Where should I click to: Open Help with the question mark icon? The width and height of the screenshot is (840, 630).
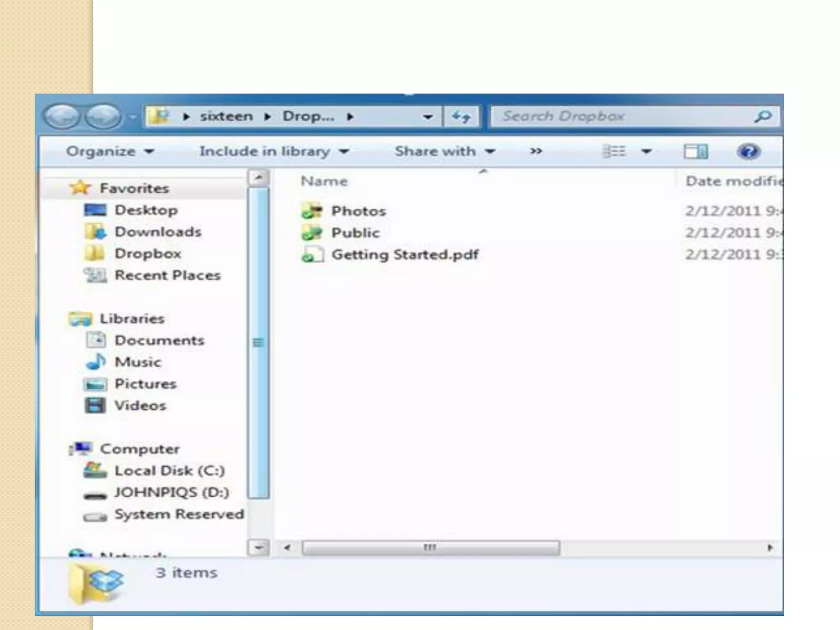pyautogui.click(x=749, y=151)
